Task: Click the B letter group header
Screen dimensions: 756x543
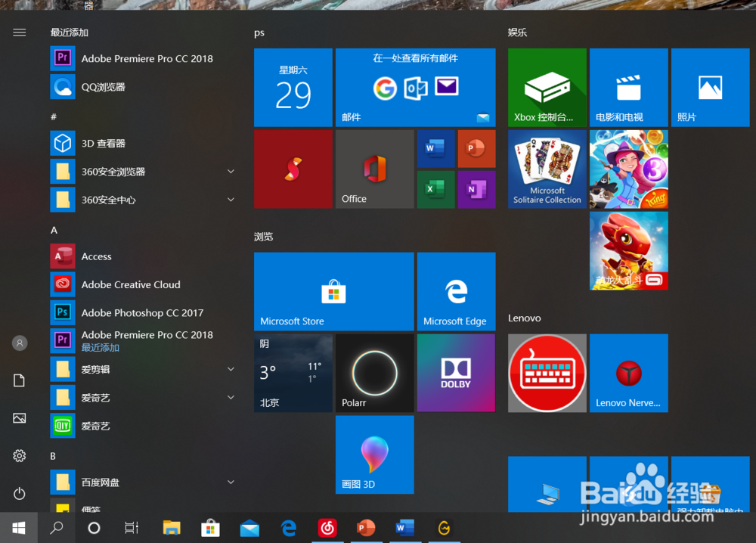Action: tap(53, 456)
